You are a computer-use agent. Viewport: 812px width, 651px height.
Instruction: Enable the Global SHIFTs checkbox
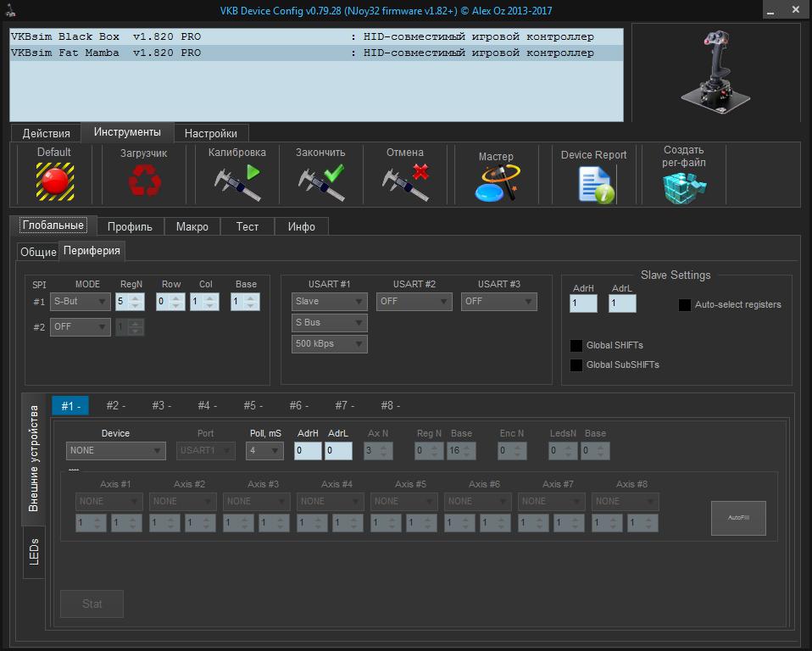[576, 346]
